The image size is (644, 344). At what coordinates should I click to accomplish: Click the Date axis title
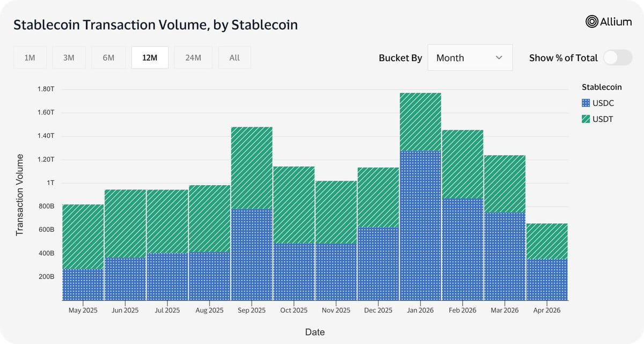[315, 332]
